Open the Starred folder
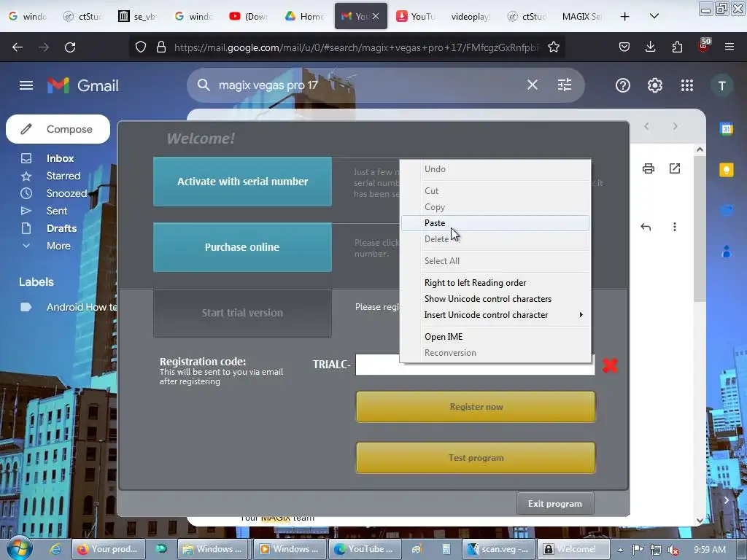The height and width of the screenshot is (560, 747). pos(63,176)
